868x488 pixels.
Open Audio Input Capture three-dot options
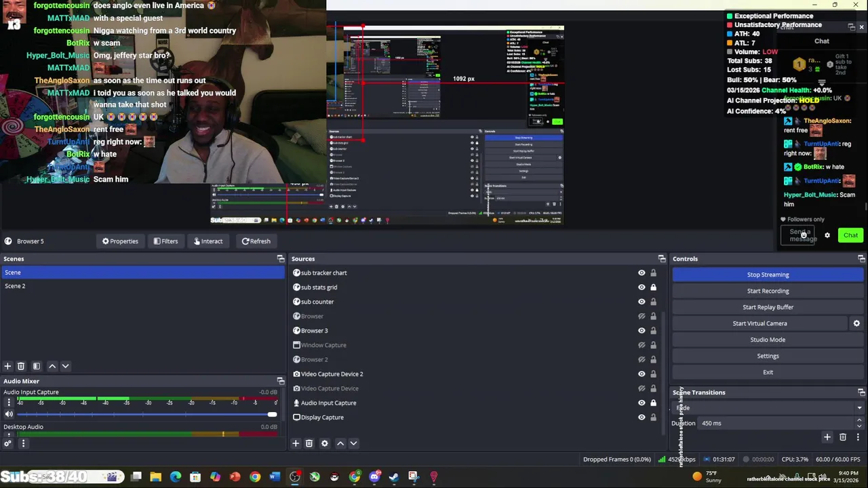(9, 402)
